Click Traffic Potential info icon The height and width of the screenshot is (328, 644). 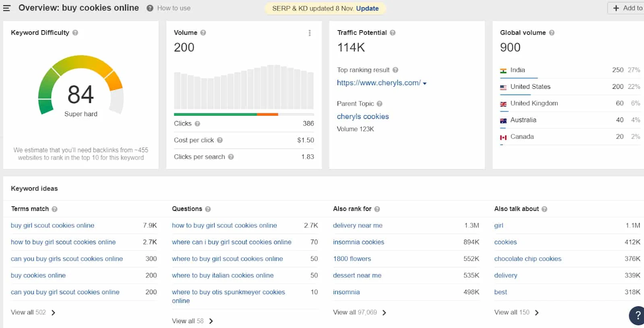point(392,33)
